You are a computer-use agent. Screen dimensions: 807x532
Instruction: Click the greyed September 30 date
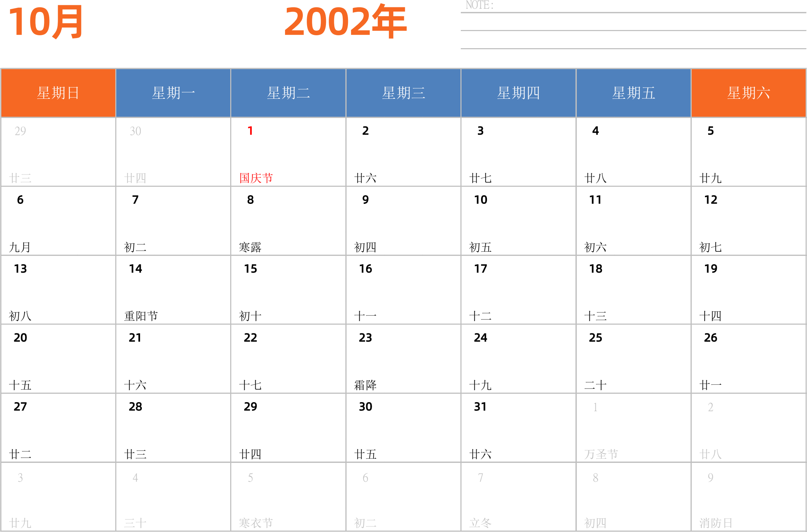point(135,131)
